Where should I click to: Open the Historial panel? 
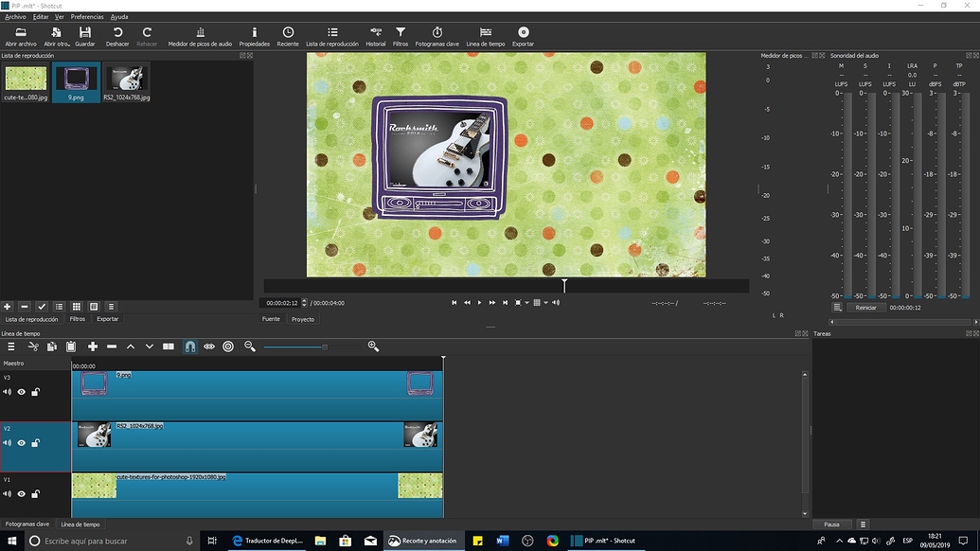376,36
